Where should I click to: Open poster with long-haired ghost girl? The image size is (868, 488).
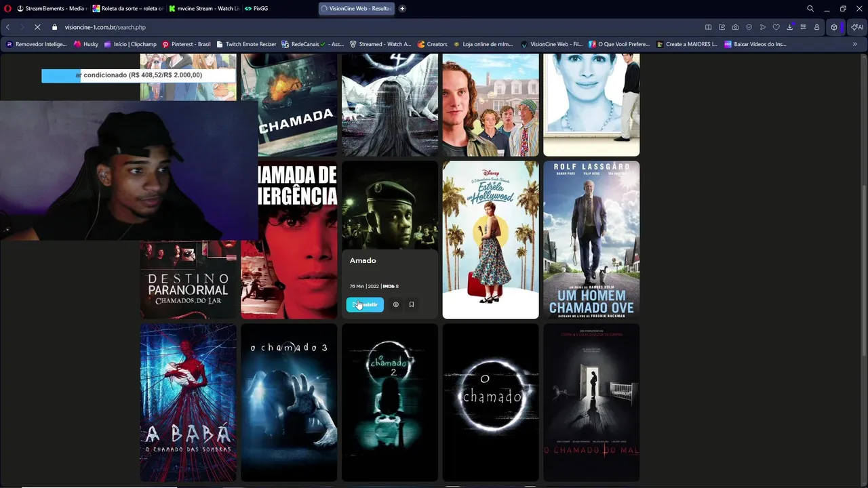[x=390, y=105]
